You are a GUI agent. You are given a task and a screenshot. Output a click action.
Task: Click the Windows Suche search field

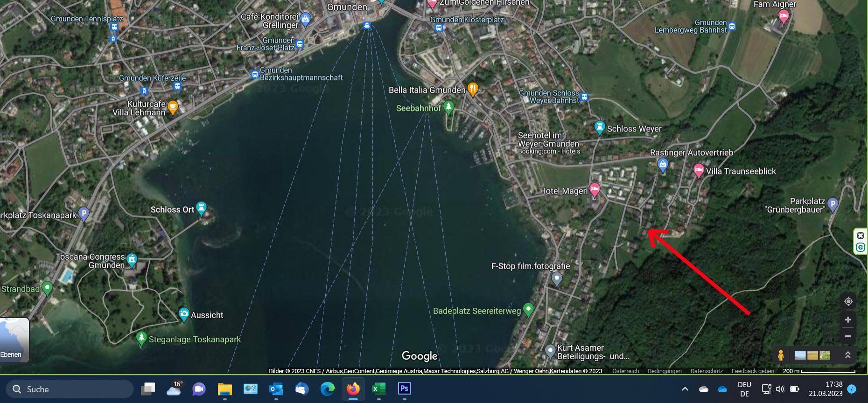70,389
